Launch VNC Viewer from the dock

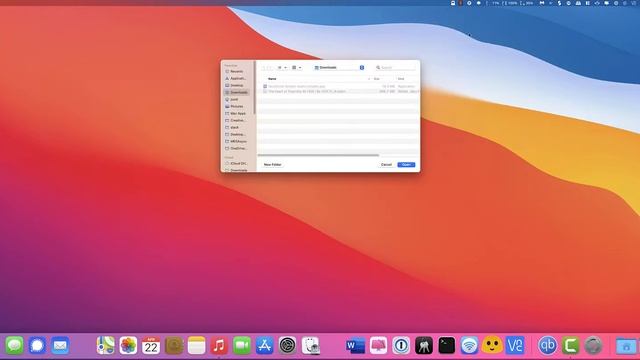(515, 346)
